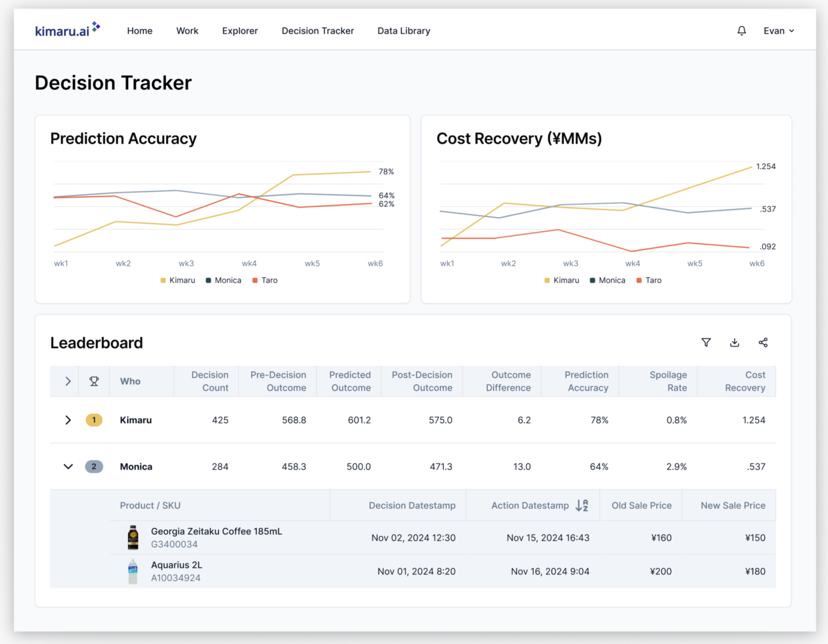
Task: Toggle Kimaru legend in Cost Recovery chart
Action: pyautogui.click(x=562, y=280)
